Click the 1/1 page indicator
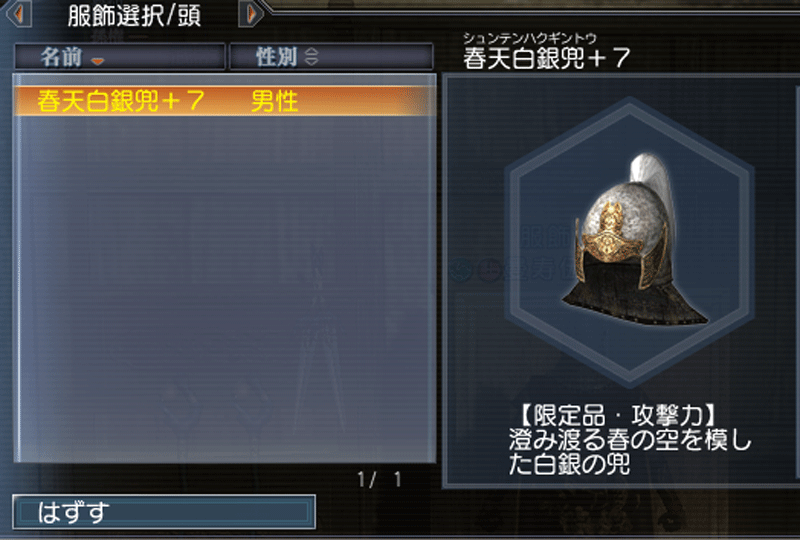Screen dimensions: 800x540 point(380,479)
